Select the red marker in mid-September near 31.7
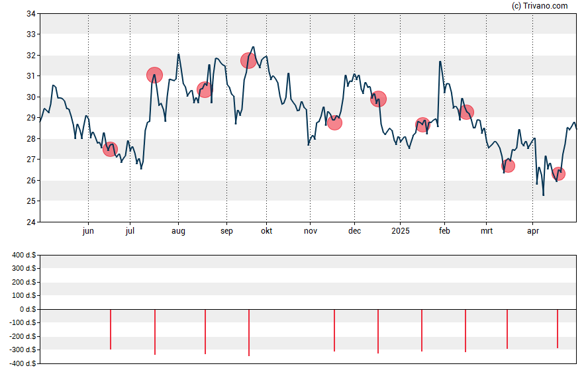The image size is (588, 374). click(248, 60)
